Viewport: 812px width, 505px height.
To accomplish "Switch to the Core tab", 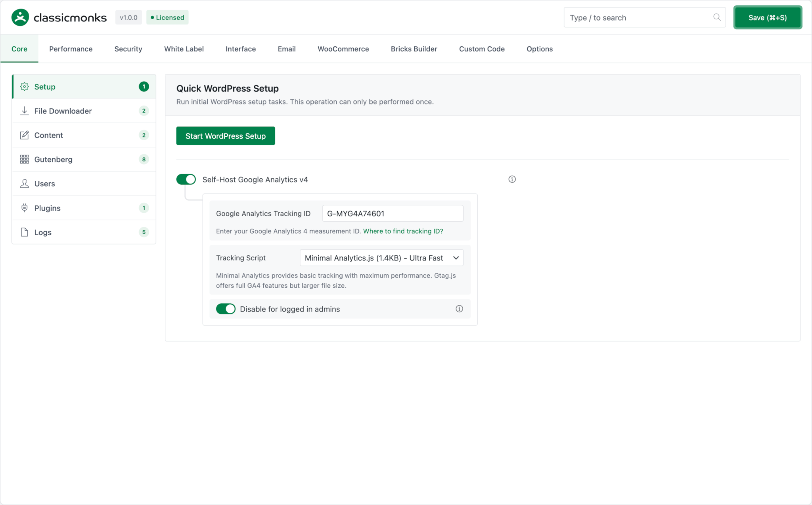I will [19, 49].
